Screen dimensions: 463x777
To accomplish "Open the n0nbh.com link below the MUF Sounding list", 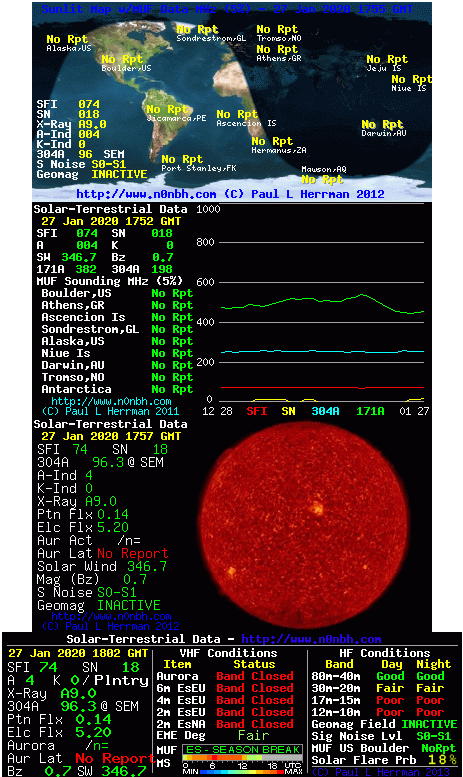I will coord(111,401).
